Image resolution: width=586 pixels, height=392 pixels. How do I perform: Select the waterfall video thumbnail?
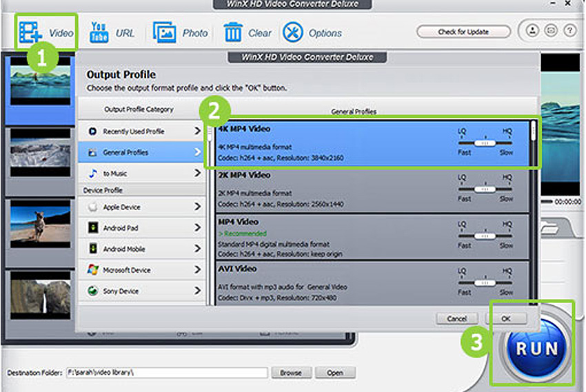40,295
